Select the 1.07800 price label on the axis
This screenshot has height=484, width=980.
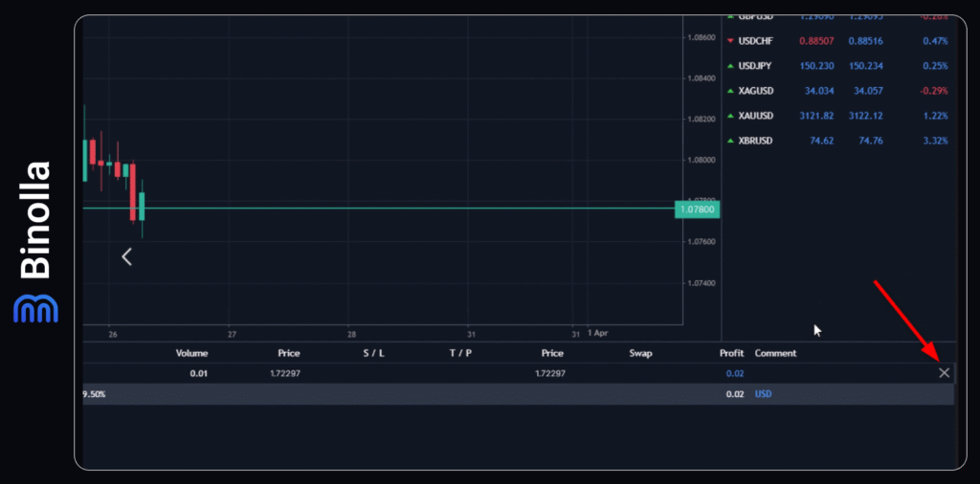point(696,209)
